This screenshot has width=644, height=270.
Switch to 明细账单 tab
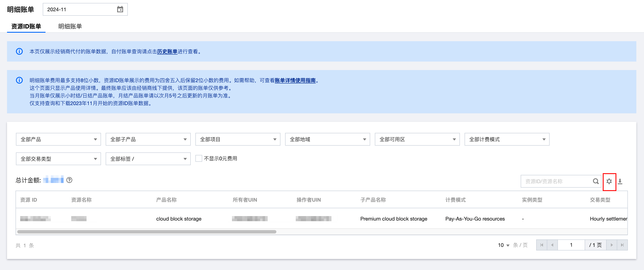coord(70,26)
